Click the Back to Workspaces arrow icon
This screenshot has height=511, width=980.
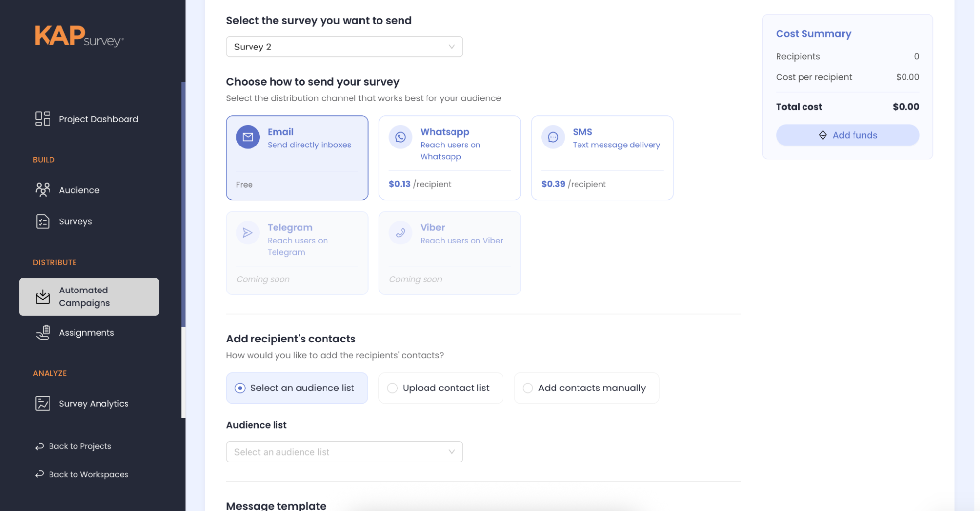coord(39,474)
